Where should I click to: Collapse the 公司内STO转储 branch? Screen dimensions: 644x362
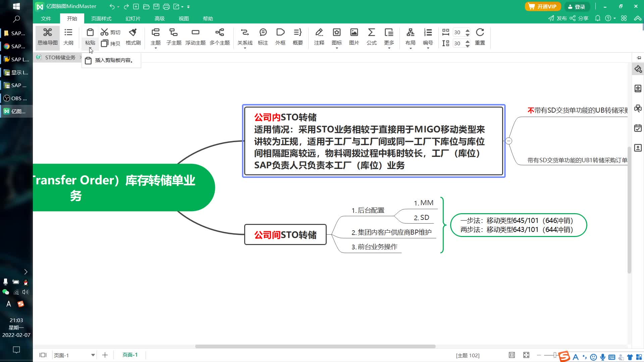click(x=508, y=141)
